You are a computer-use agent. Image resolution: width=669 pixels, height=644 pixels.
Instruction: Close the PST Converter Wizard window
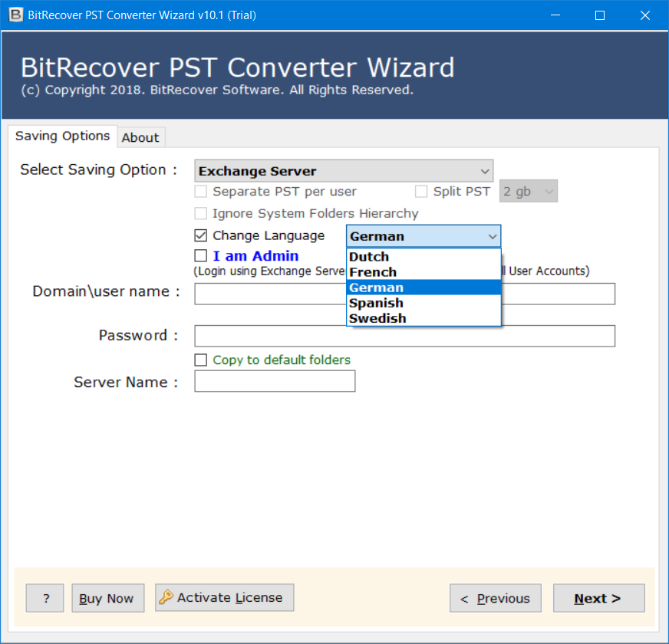coord(645,15)
